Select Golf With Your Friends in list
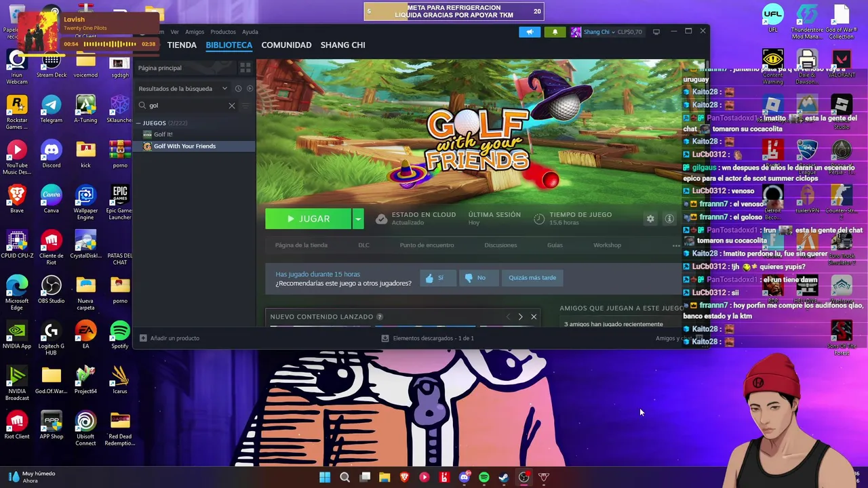This screenshot has width=868, height=488. (193, 146)
